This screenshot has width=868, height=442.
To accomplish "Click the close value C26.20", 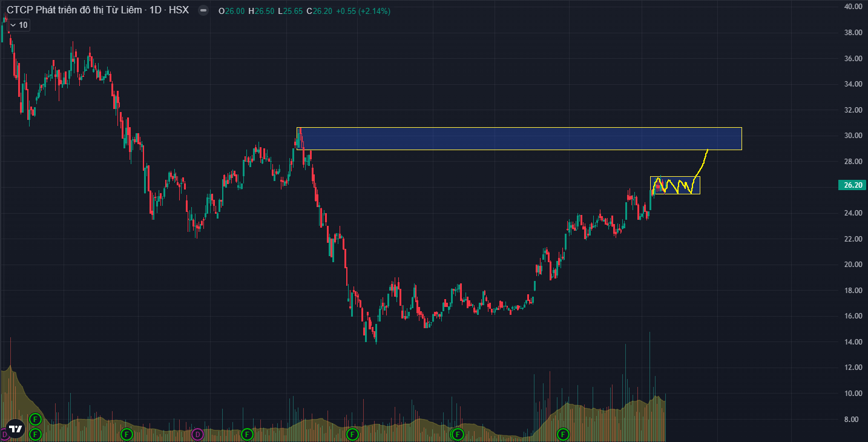I will point(320,12).
